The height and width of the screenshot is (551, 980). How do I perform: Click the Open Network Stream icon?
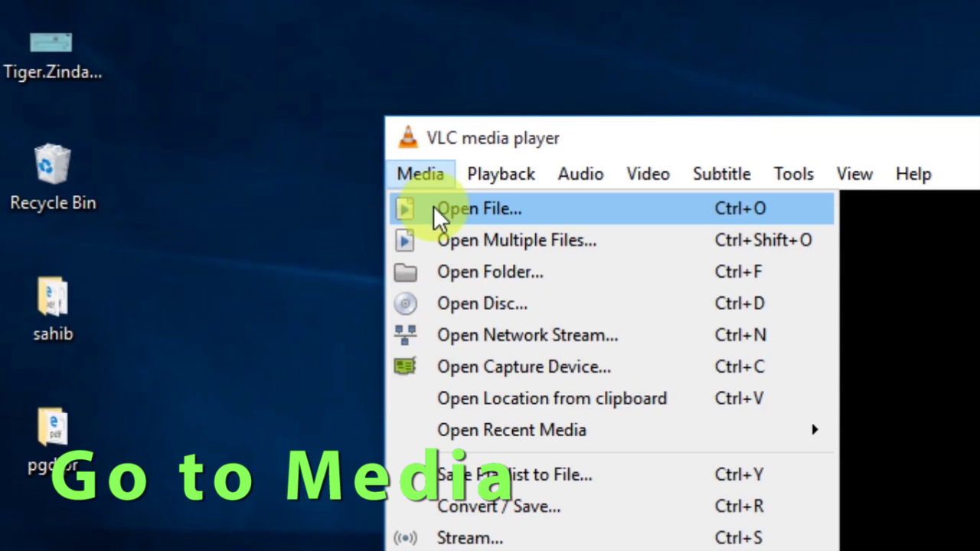coord(405,335)
